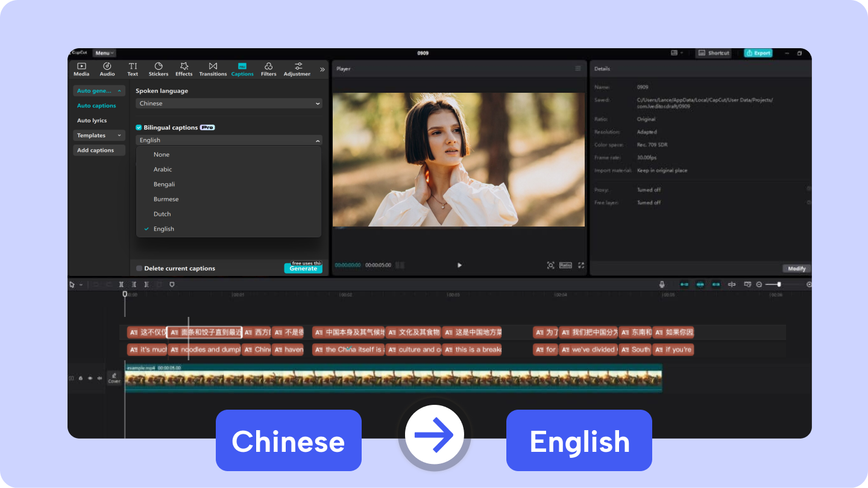Click the preview scan-frame icon in Player
The image size is (868, 488).
pos(550,265)
